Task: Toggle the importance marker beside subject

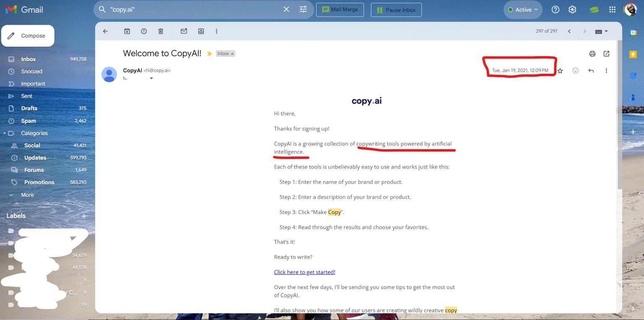Action: click(x=209, y=54)
